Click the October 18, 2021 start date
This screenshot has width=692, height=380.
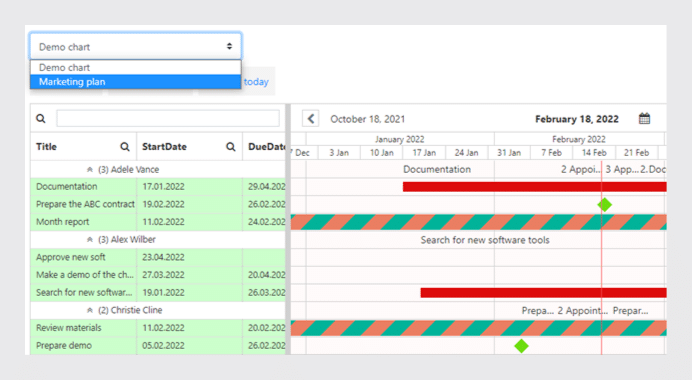(x=368, y=119)
